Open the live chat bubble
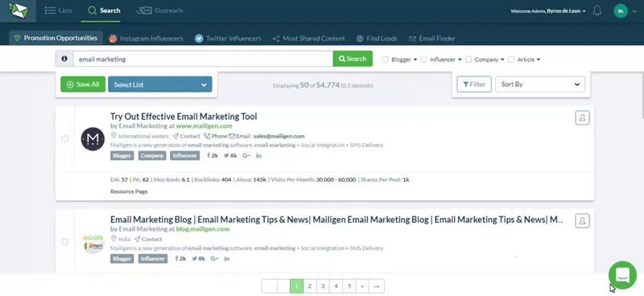Viewport: 644px width, 296px height. pos(622,275)
